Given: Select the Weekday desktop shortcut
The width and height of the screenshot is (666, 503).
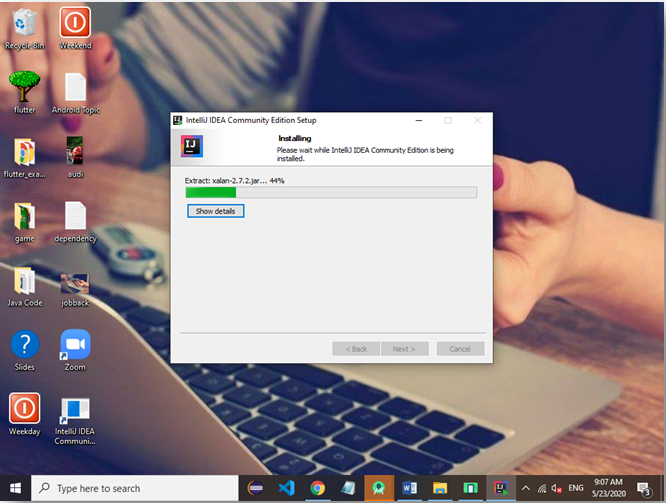Looking at the screenshot, I should 25,414.
